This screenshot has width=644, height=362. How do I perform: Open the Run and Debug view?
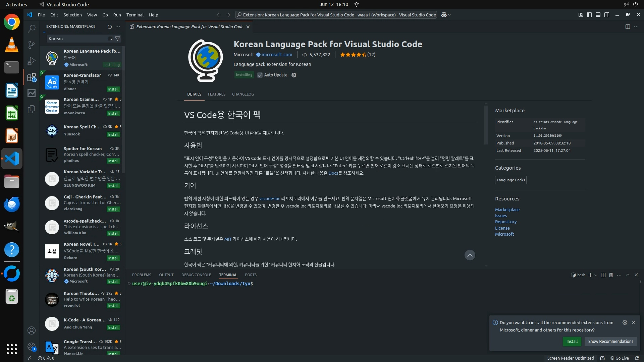pyautogui.click(x=32, y=61)
